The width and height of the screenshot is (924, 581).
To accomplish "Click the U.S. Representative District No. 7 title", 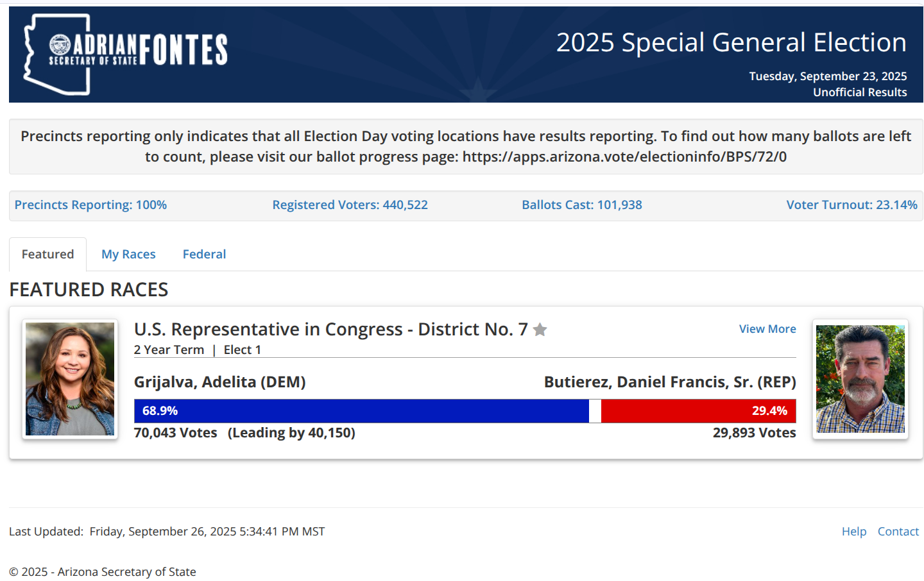I will pos(330,330).
